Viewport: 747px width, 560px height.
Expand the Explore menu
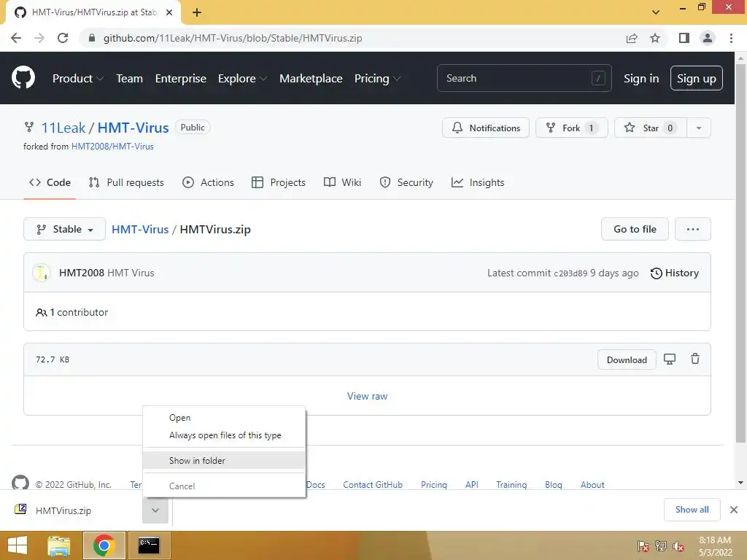click(242, 79)
